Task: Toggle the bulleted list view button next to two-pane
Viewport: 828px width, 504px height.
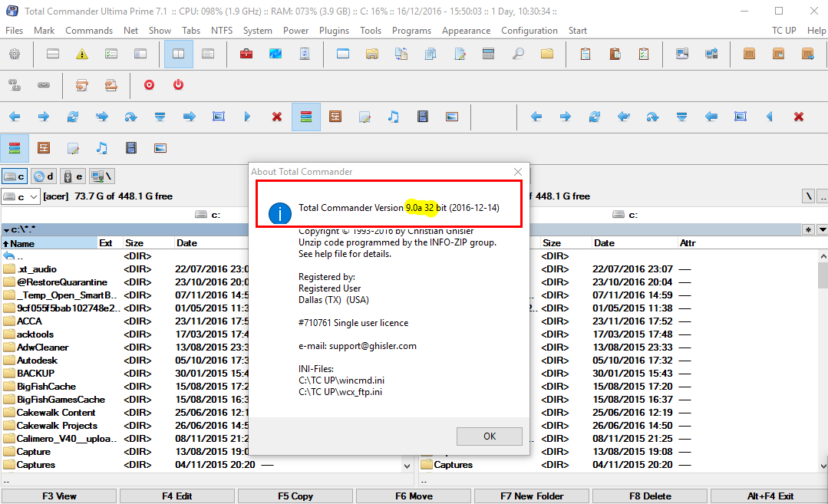Action: coord(208,54)
